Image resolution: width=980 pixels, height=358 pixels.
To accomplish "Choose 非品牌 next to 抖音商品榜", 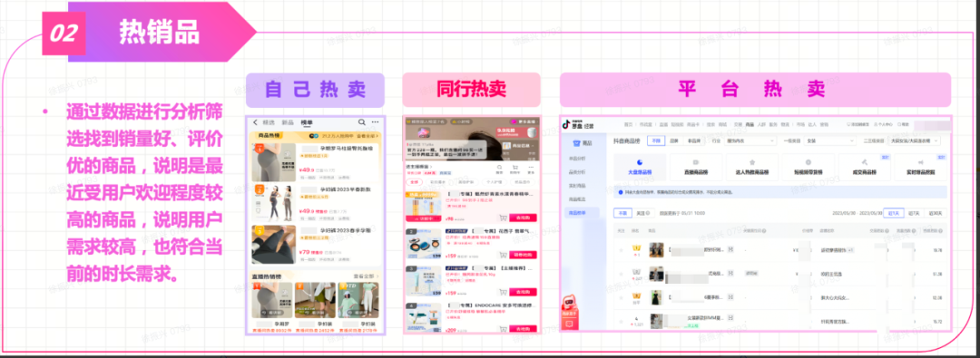I will click(694, 140).
